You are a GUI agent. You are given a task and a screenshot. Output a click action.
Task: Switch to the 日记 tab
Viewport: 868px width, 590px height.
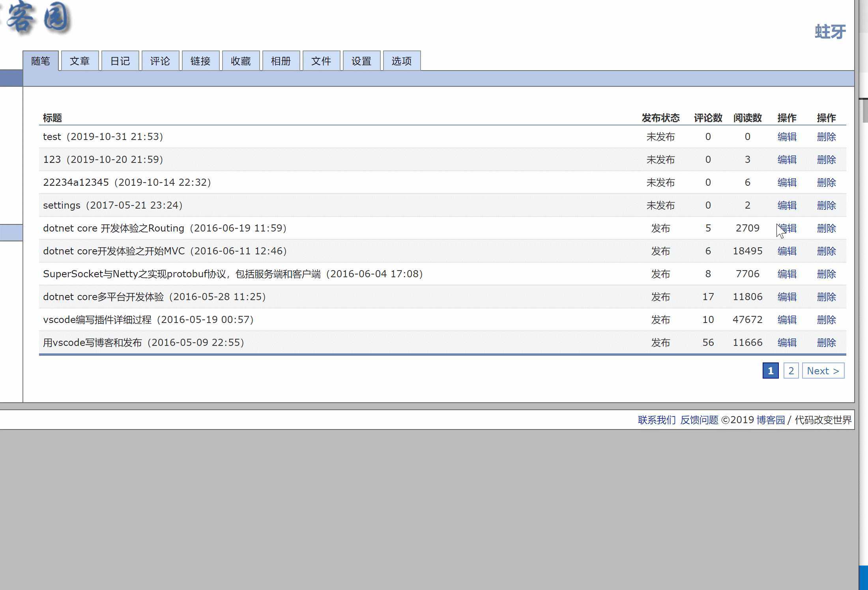click(120, 61)
